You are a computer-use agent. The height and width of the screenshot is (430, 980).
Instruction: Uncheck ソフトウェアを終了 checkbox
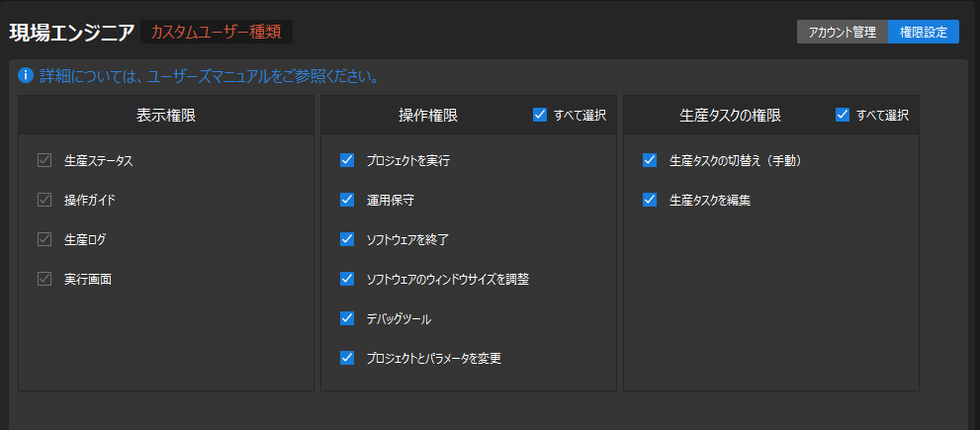347,239
